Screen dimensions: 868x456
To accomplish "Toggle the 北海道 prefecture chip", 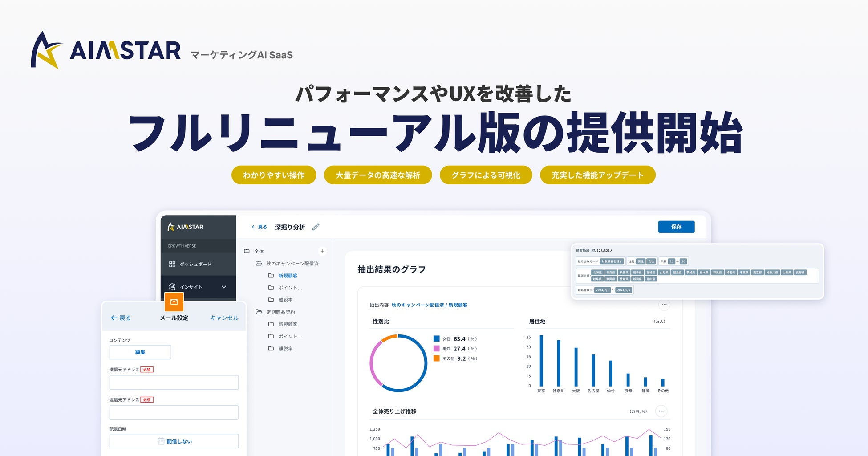I will pos(597,273).
